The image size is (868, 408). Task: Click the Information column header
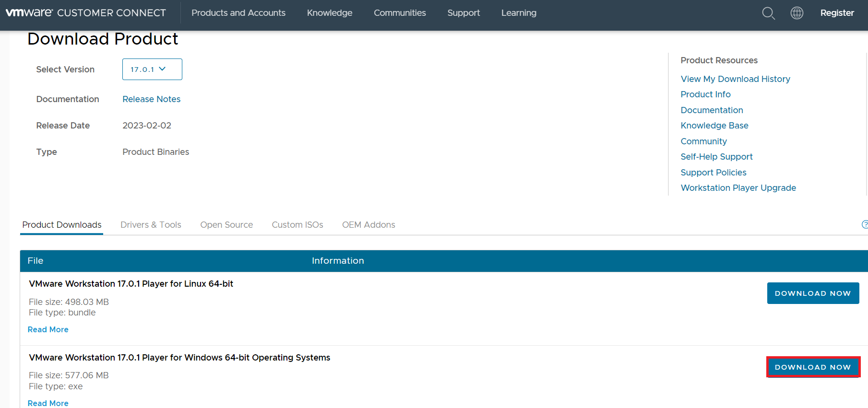[x=338, y=261]
